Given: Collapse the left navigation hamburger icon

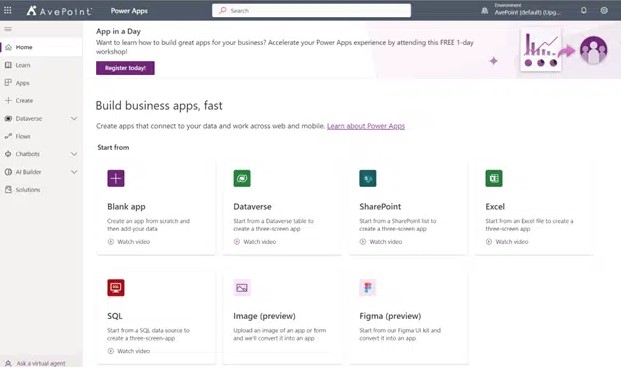Looking at the screenshot, I should [8, 29].
